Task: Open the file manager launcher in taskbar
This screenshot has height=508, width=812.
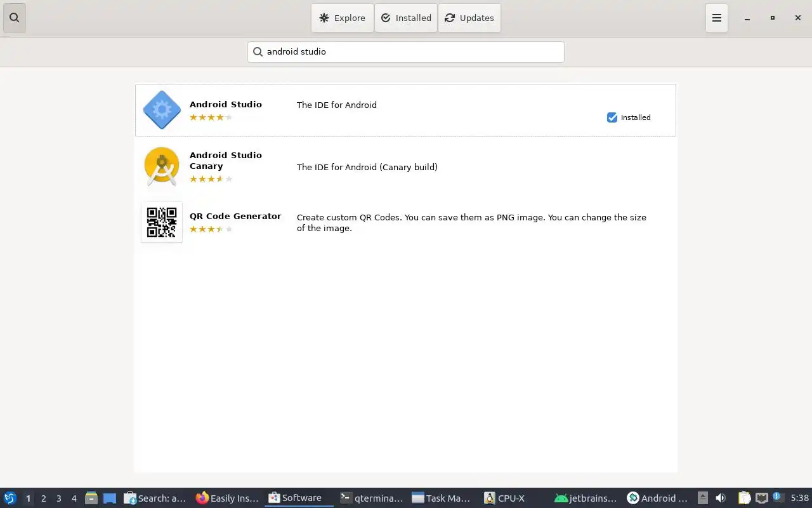Action: click(91, 498)
